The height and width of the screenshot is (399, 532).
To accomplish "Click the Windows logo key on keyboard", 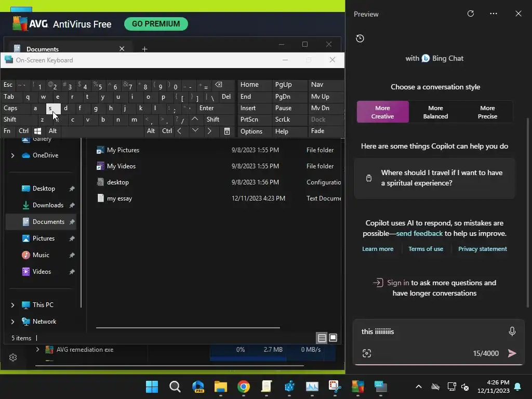I will (x=37, y=131).
